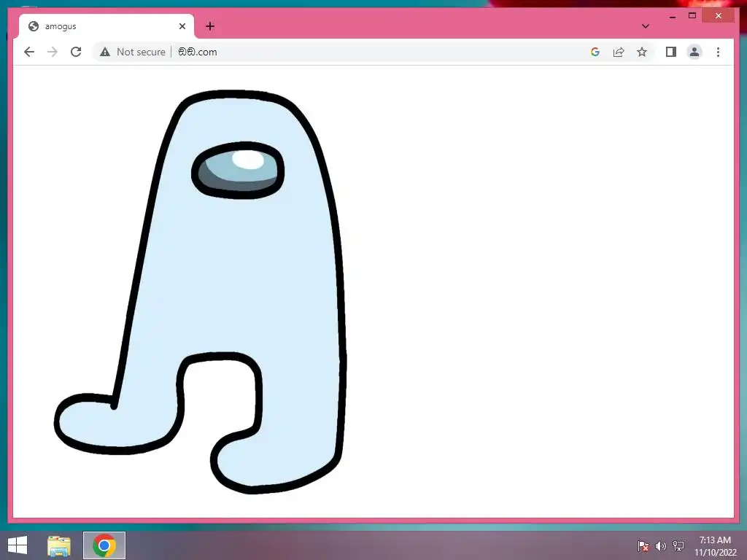Viewport: 747px width, 560px height.
Task: Open the network status tray icon
Action: pyautogui.click(x=678, y=545)
